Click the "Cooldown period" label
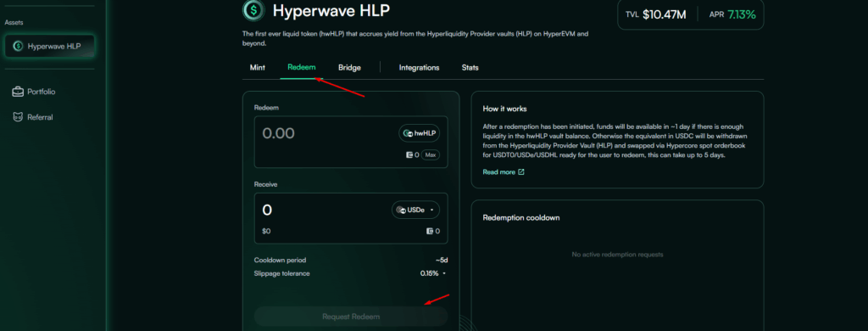Viewport: 868px width, 331px height. click(x=280, y=260)
